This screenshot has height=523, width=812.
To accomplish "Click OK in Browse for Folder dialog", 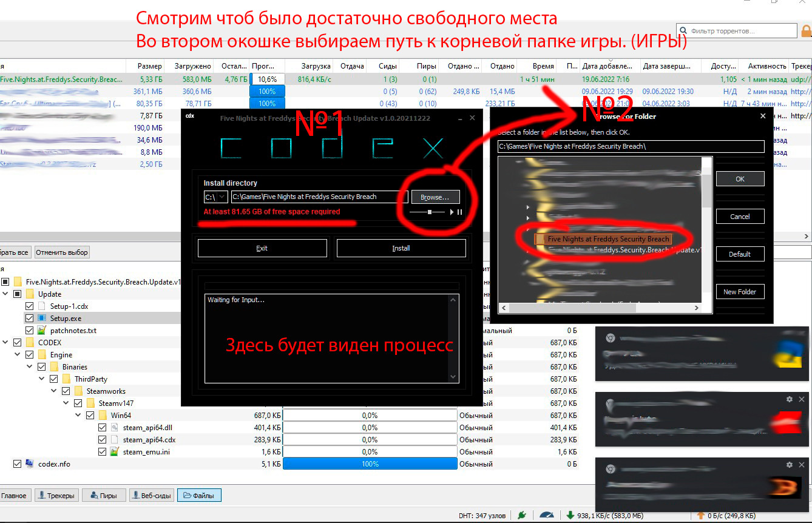I will pyautogui.click(x=739, y=179).
